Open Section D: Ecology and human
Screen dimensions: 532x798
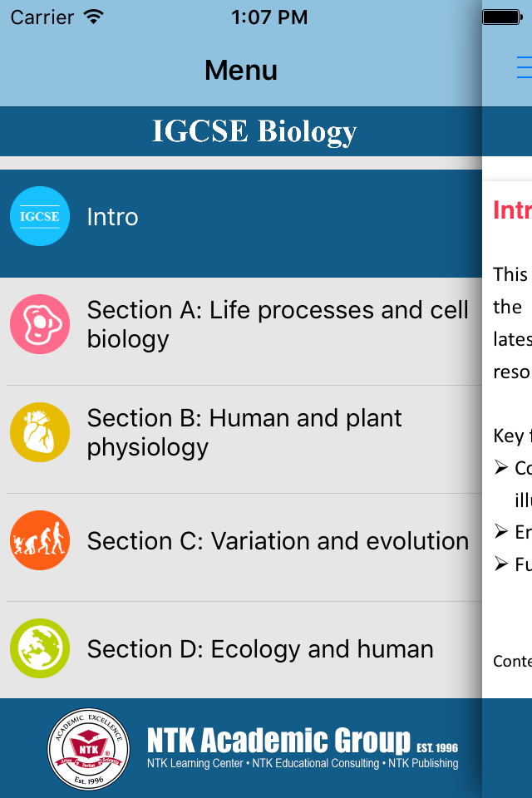pos(241,650)
